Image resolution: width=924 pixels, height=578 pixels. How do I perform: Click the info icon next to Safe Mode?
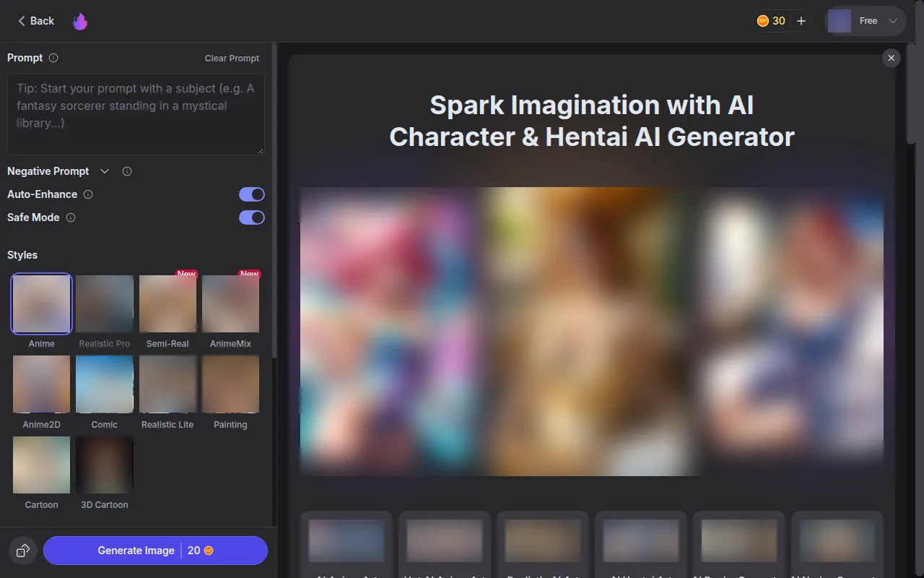point(71,217)
